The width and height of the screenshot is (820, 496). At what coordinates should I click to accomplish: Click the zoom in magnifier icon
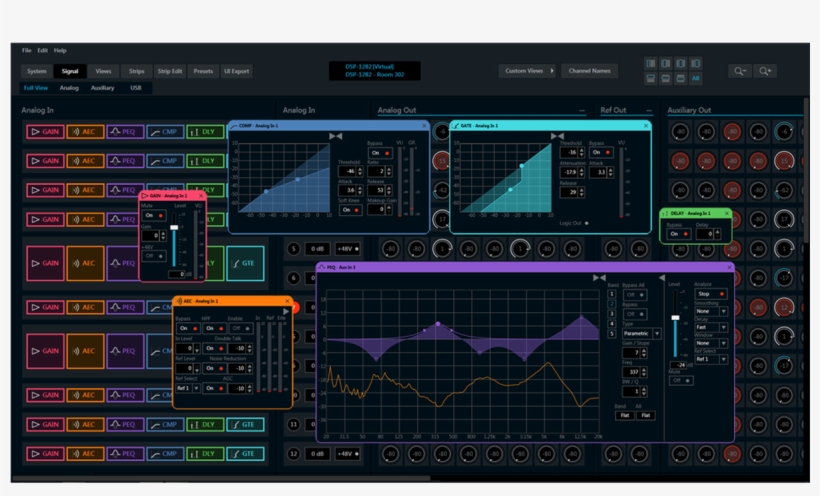point(766,71)
